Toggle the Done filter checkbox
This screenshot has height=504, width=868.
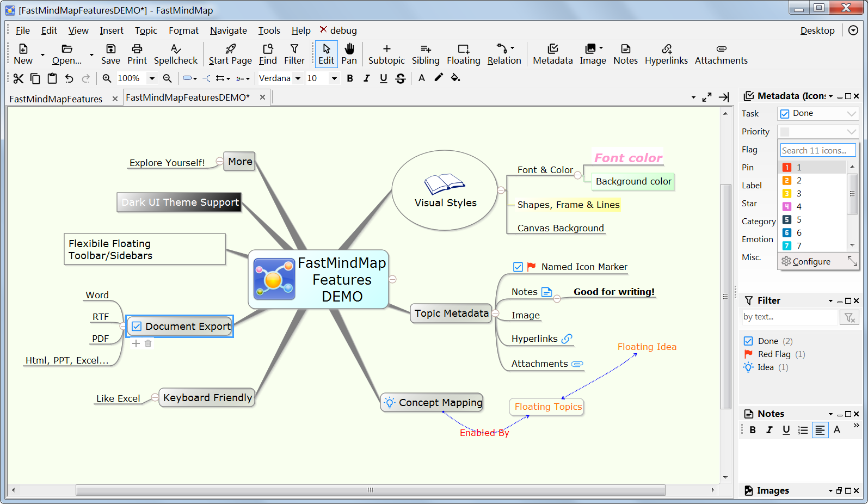(x=748, y=341)
